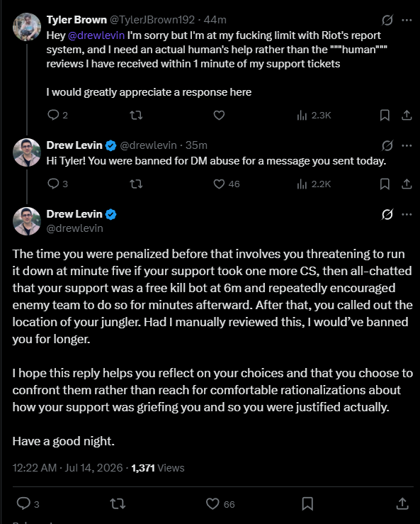Open more options on Drew Levin's 35m reply
Image resolution: width=420 pixels, height=524 pixels.
pyautogui.click(x=407, y=145)
